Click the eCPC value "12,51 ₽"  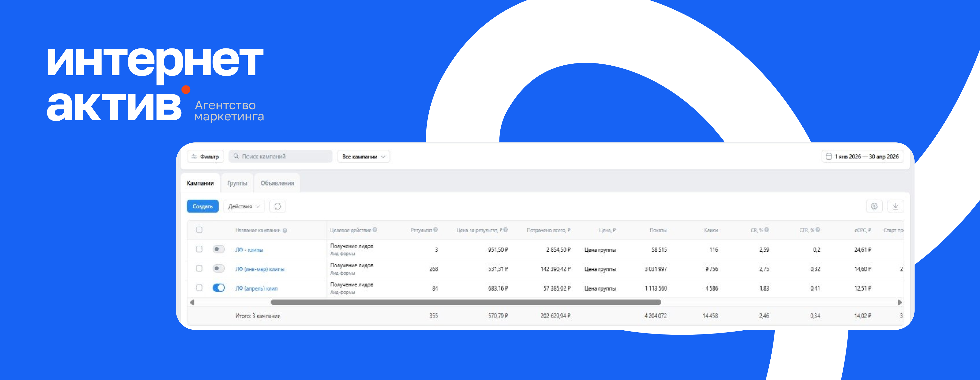pyautogui.click(x=863, y=288)
